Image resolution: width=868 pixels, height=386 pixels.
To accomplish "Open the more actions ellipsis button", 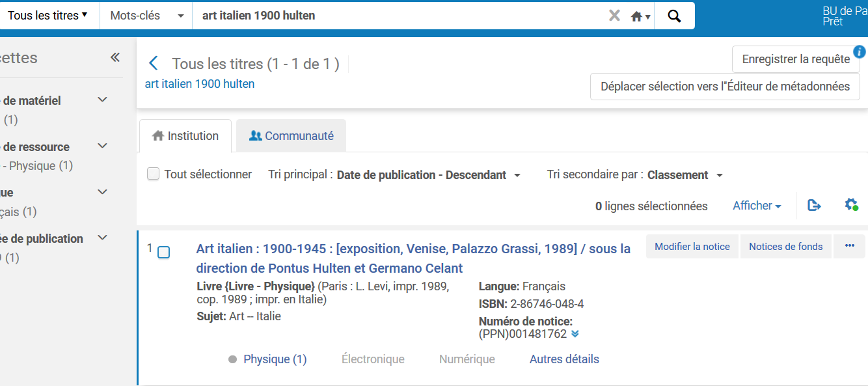I will [849, 246].
